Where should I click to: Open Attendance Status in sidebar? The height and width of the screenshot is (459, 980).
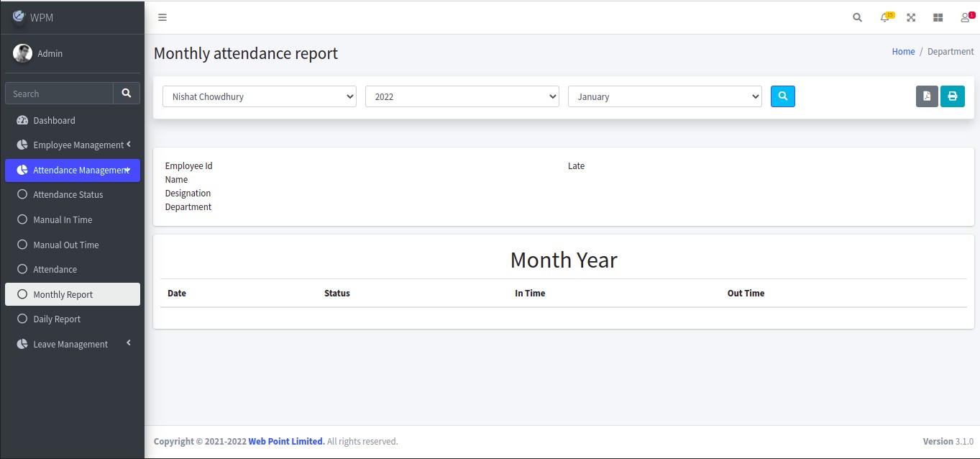tap(68, 195)
